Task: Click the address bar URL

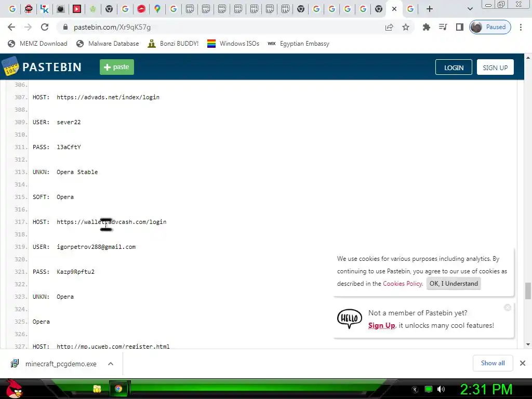Action: [112, 27]
